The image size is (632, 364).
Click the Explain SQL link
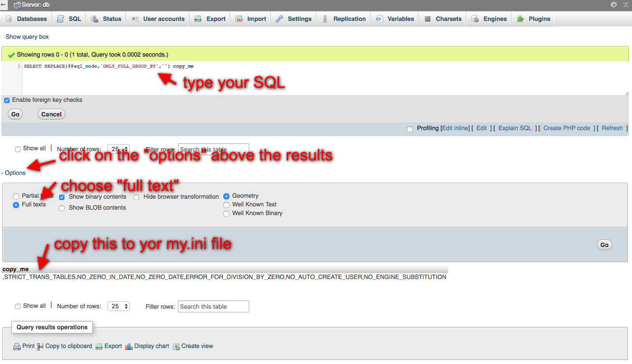515,128
